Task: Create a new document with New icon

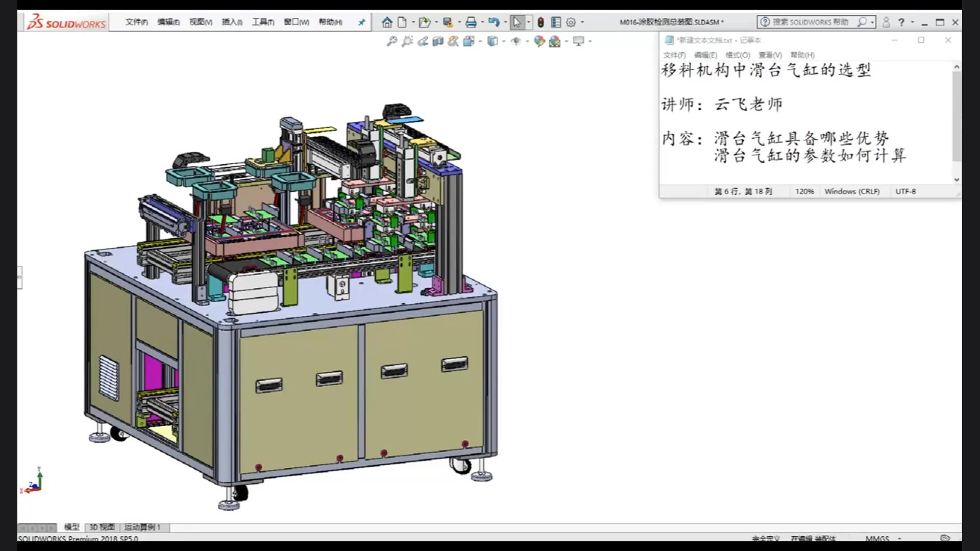Action: 402,22
